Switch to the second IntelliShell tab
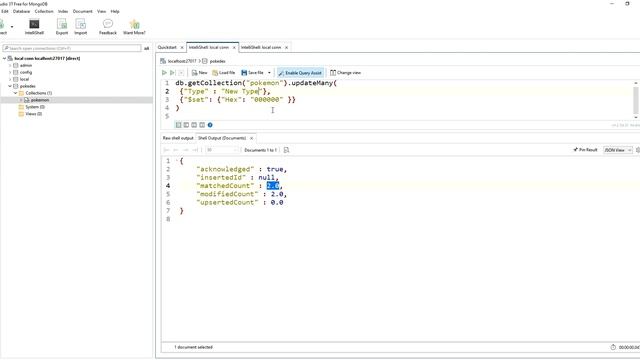The height and width of the screenshot is (360, 640). pos(261,47)
